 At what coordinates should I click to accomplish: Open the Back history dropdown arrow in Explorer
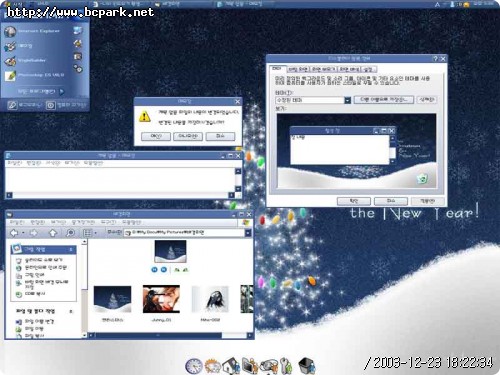tap(23, 233)
